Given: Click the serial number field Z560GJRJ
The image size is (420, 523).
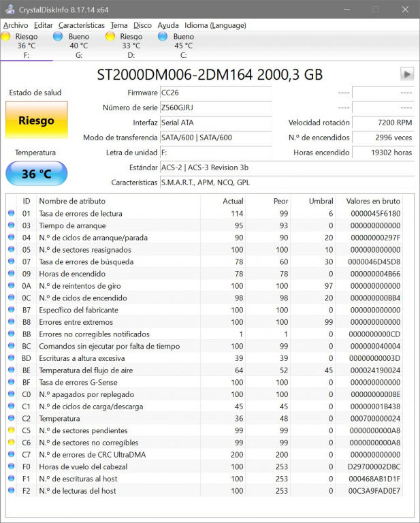Looking at the screenshot, I should (215, 108).
